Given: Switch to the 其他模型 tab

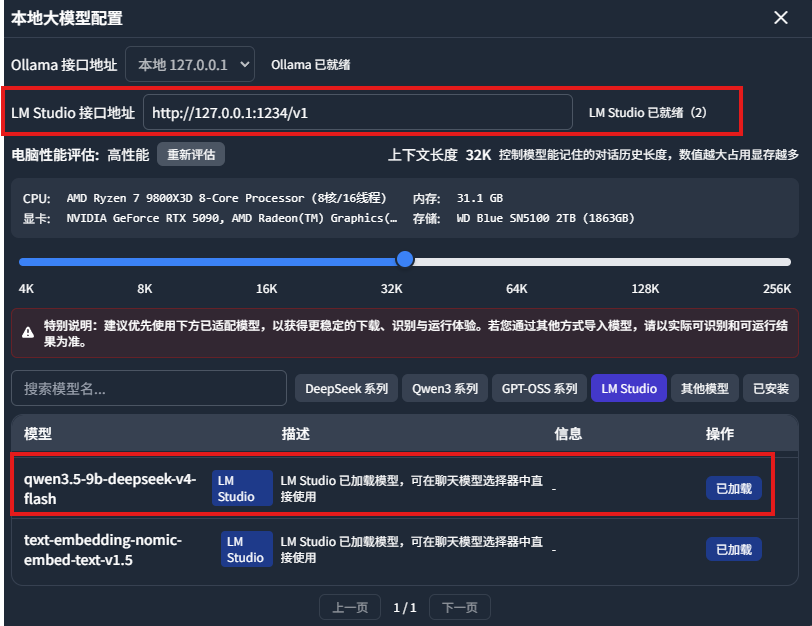Looking at the screenshot, I should coord(704,388).
